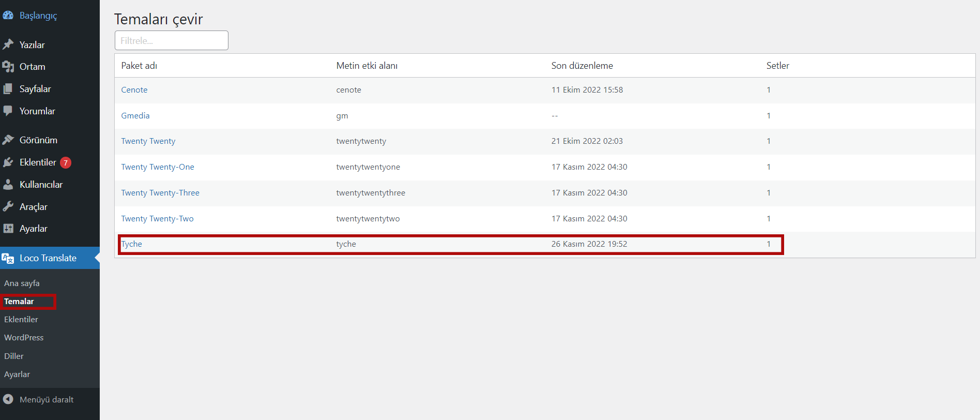Click the Yorumlar comment bubble icon

click(8, 111)
